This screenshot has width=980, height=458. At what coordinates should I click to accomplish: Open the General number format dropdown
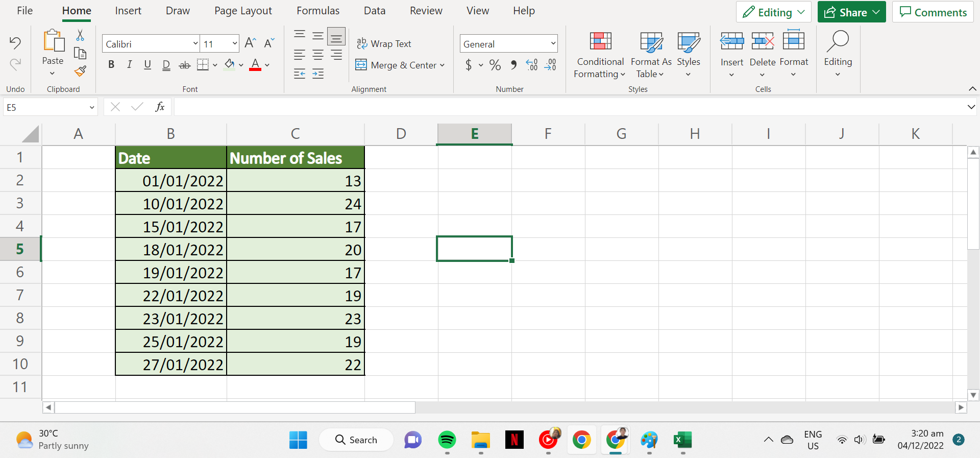tap(553, 44)
